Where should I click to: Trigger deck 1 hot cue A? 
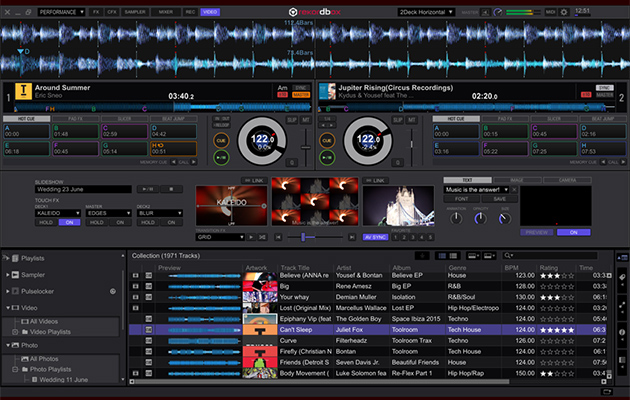click(25, 131)
